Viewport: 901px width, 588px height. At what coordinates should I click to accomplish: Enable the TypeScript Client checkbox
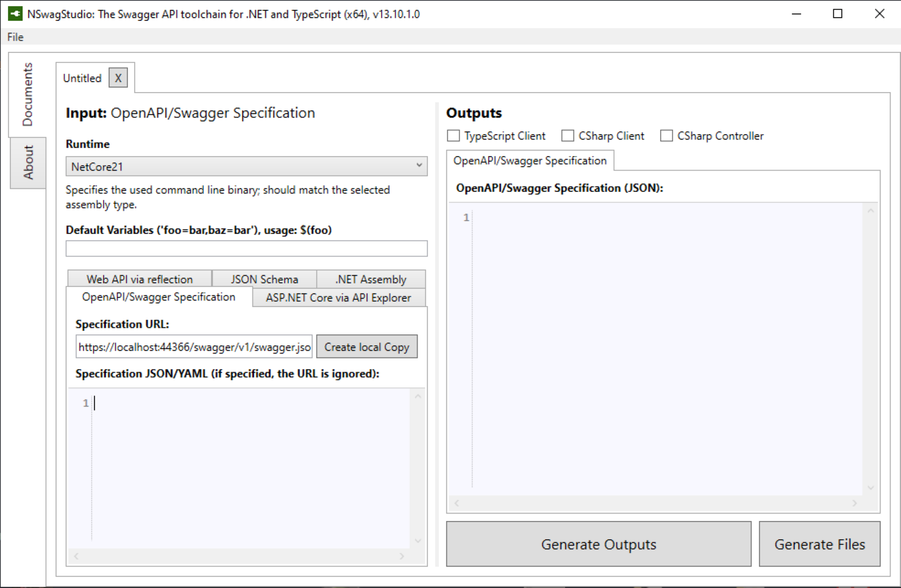click(x=454, y=136)
